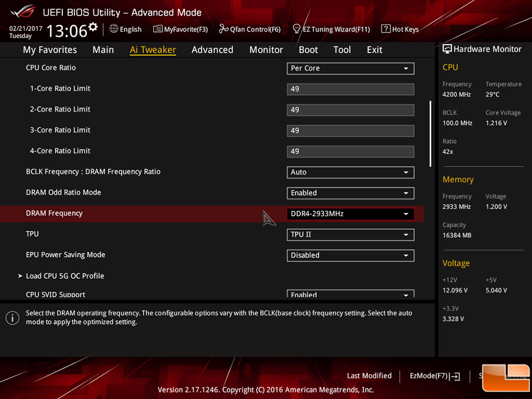
Task: Open MyFavorite(F3) list icon
Action: [158, 29]
